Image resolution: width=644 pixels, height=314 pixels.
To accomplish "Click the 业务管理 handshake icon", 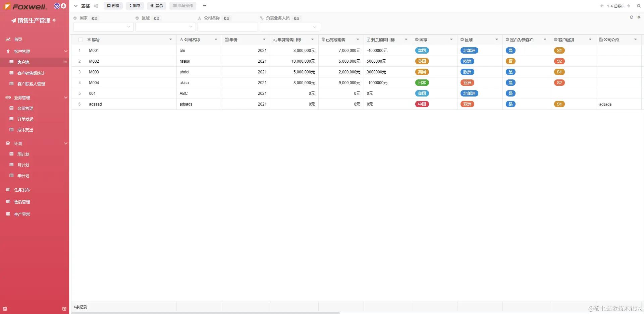I will tap(8, 98).
